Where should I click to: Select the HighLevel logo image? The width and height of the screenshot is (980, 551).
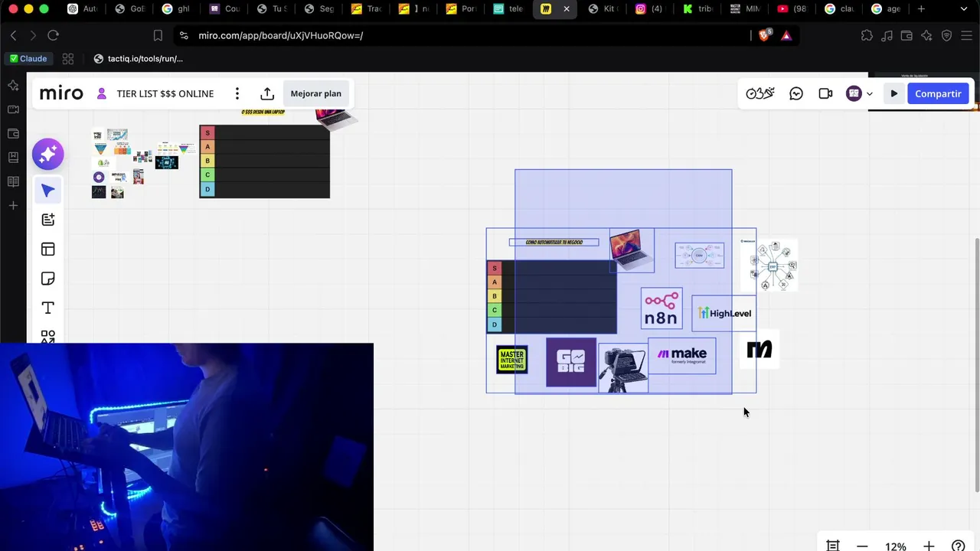coord(724,313)
